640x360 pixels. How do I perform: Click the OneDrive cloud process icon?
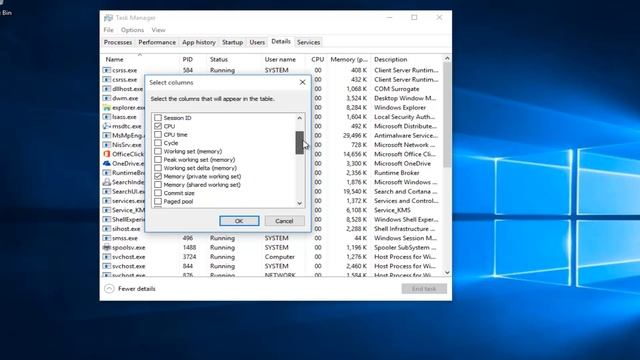pos(107,163)
